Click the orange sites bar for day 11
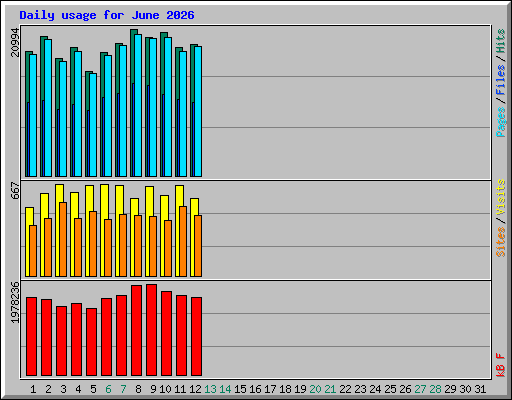The width and height of the screenshot is (512, 400). tap(183, 241)
